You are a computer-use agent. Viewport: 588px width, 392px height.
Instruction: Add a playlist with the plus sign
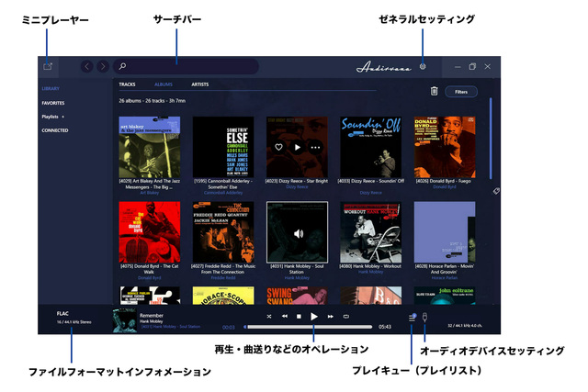tap(63, 117)
